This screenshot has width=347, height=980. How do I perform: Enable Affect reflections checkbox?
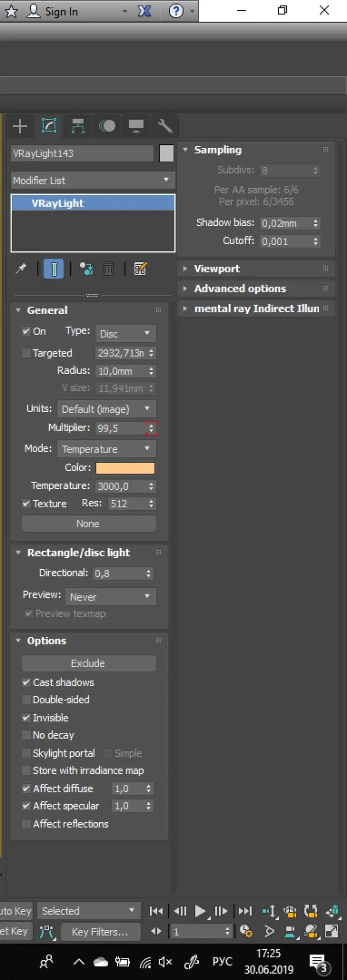tap(26, 824)
